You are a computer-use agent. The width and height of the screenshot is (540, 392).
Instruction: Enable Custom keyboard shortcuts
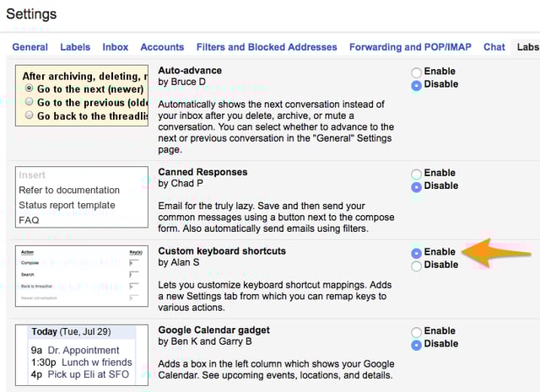pyautogui.click(x=416, y=253)
